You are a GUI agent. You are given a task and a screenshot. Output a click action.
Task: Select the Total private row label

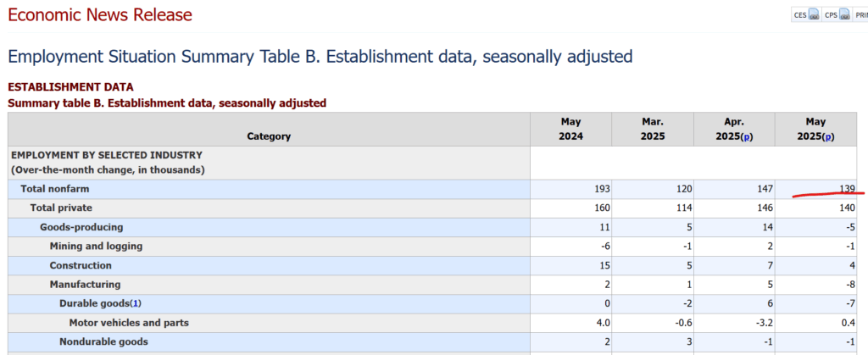(61, 208)
